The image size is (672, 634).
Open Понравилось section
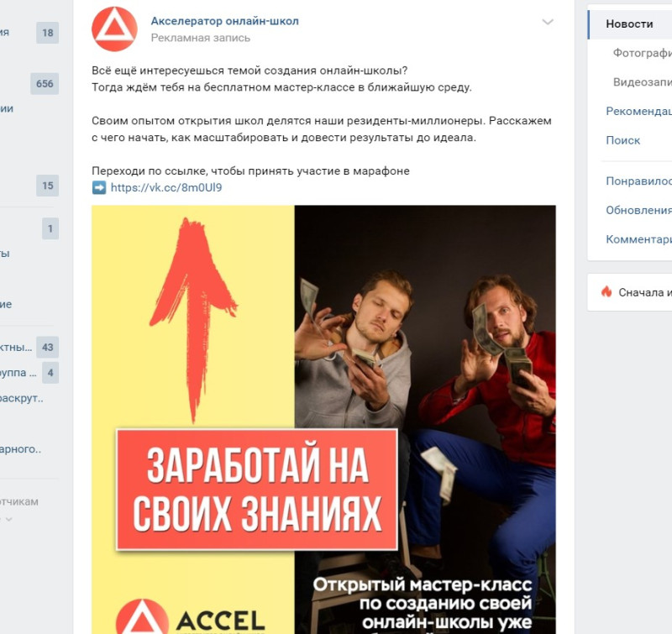[x=638, y=181]
